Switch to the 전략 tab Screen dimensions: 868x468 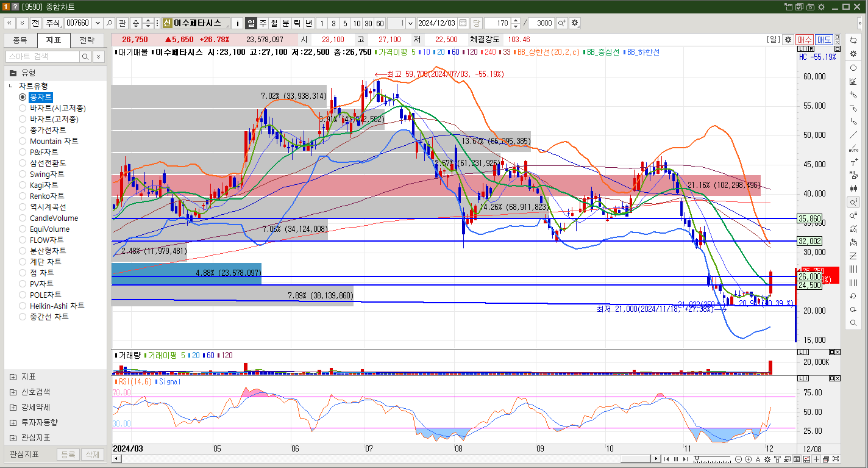pyautogui.click(x=87, y=41)
